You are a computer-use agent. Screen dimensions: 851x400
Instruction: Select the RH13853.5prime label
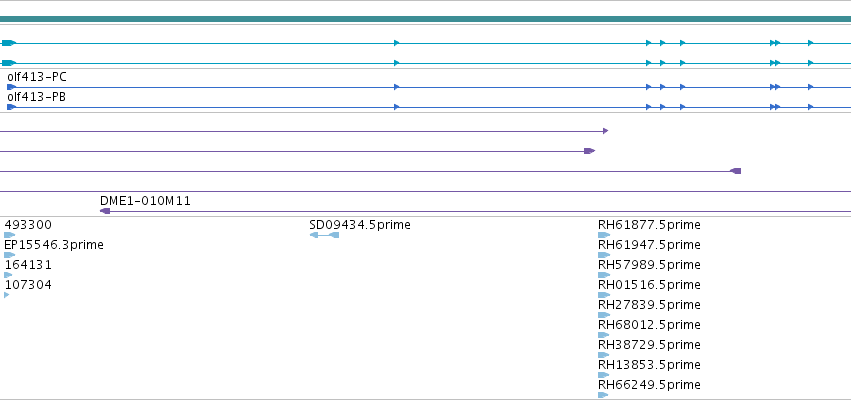[x=649, y=365]
